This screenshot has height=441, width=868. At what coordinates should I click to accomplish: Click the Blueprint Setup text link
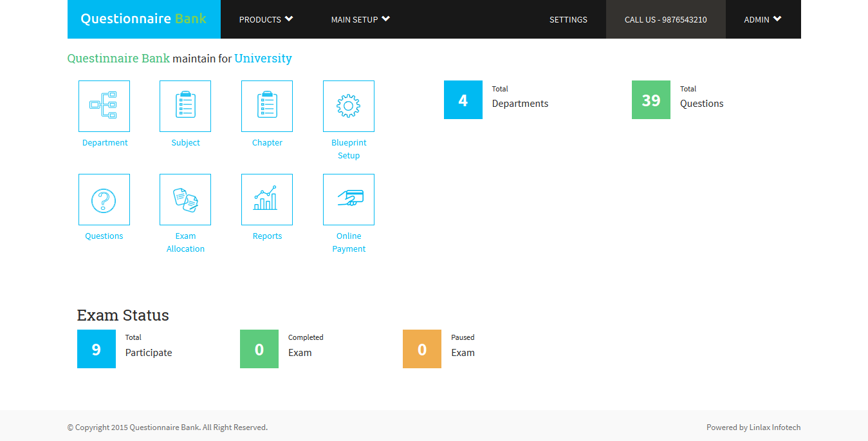coord(349,149)
